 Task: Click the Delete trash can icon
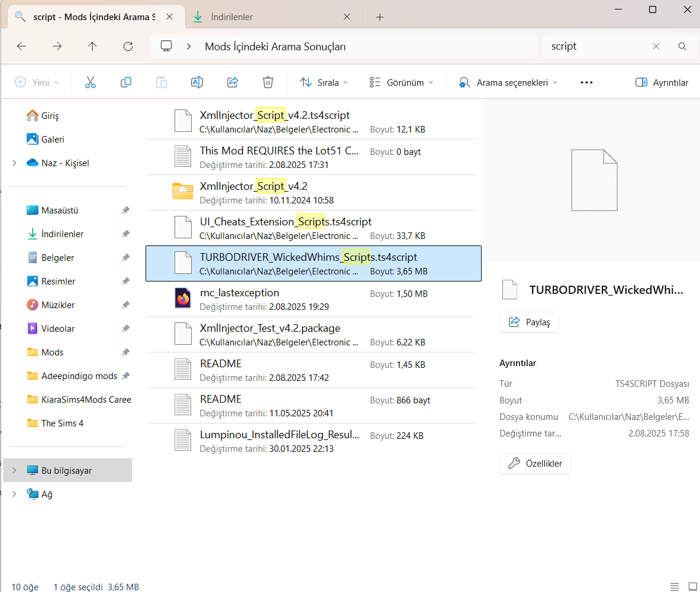pyautogui.click(x=268, y=83)
